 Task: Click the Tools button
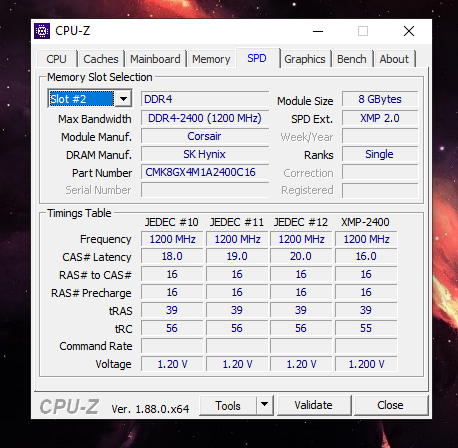coord(228,405)
